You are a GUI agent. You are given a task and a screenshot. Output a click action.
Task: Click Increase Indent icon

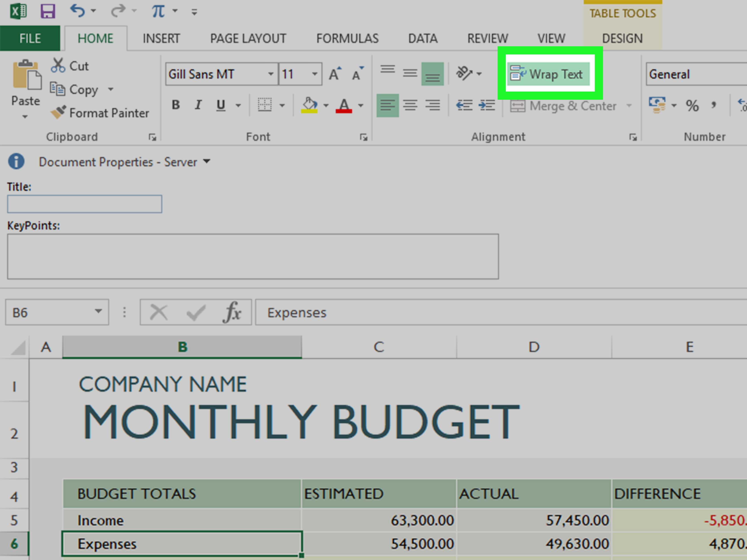point(487,105)
